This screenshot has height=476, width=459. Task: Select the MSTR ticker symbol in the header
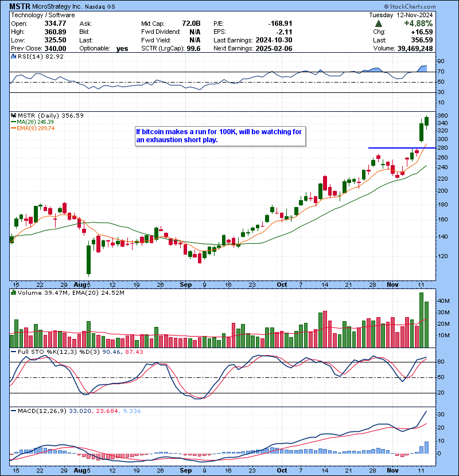click(x=20, y=6)
